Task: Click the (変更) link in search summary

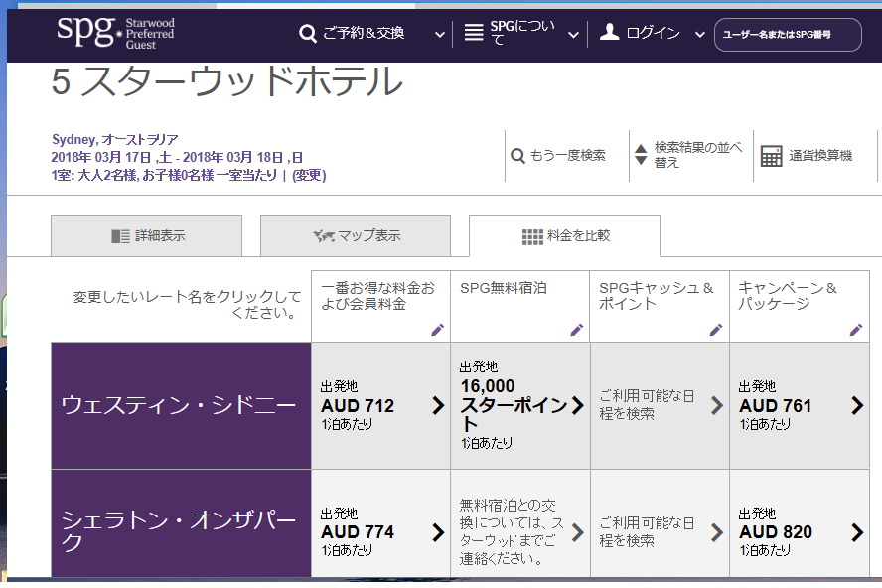Action: tap(309, 175)
